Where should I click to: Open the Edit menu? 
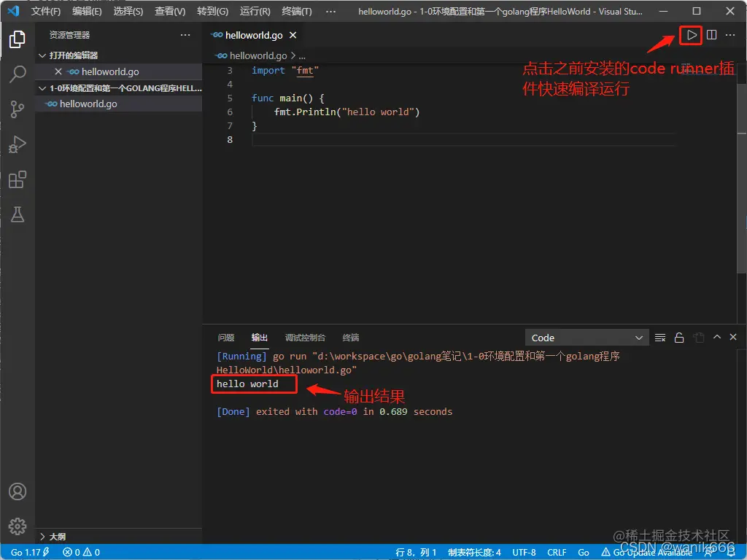pos(87,11)
